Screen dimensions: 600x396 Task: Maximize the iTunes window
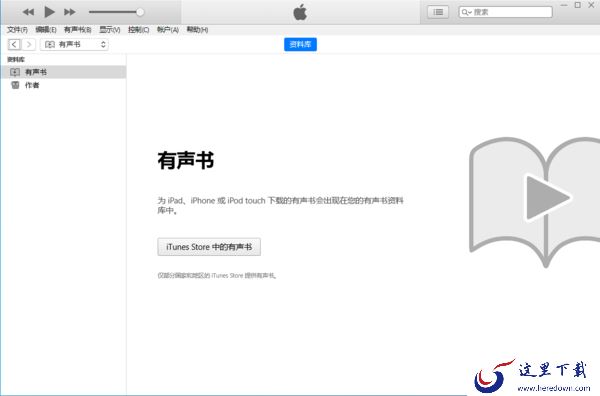click(x=577, y=5)
